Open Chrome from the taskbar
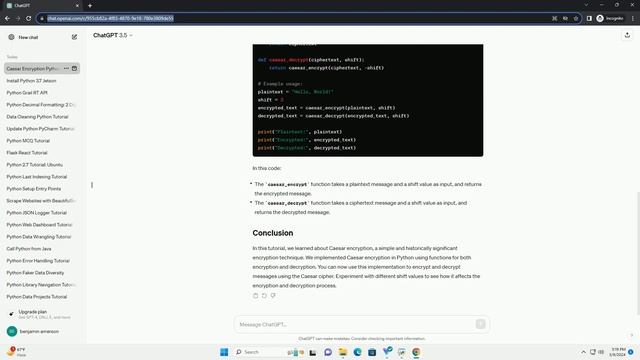Screen dimensions: 640x360 [x=416, y=352]
